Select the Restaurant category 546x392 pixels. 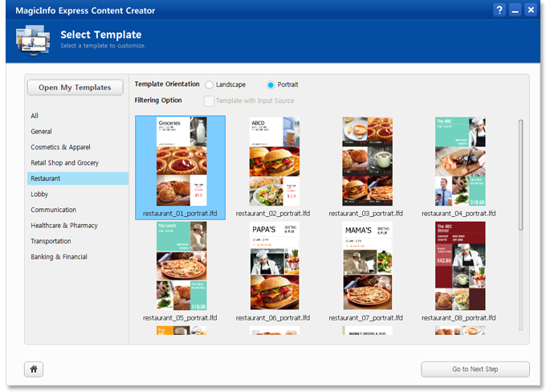click(78, 178)
